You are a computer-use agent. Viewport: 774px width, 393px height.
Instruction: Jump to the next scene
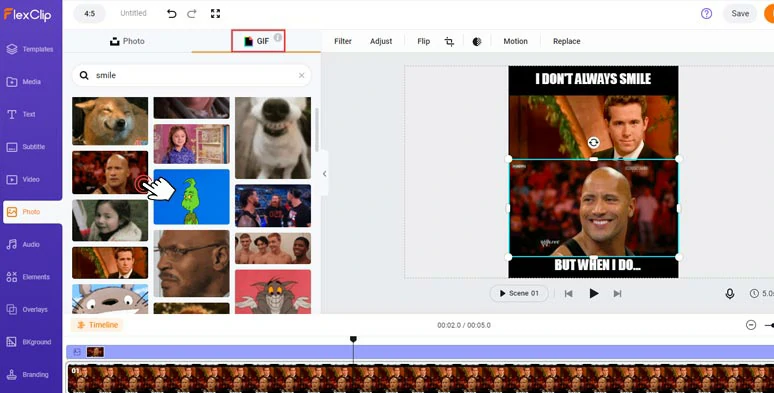(617, 293)
